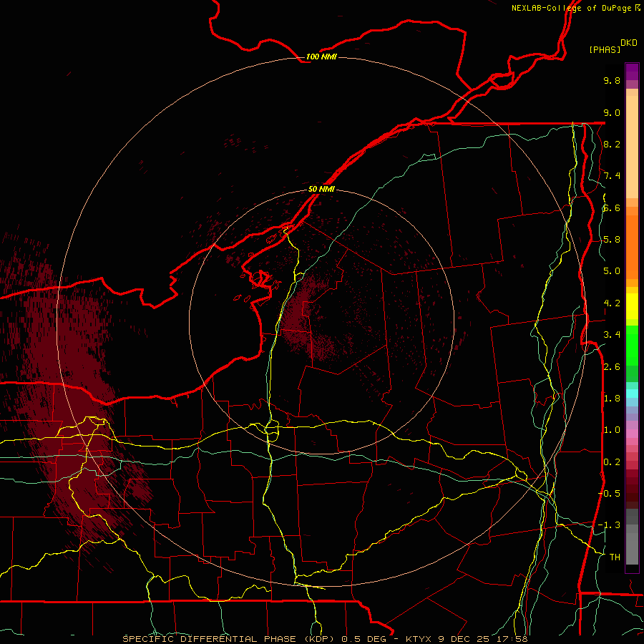Click the DKD unit label above legend
The image size is (644, 644).
[x=628, y=43]
